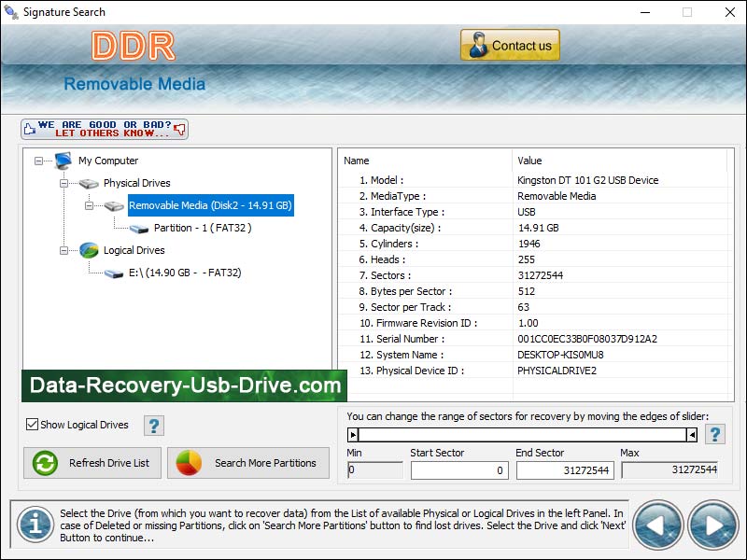Click the Name column header
The height and width of the screenshot is (560, 747).
pyautogui.click(x=426, y=161)
